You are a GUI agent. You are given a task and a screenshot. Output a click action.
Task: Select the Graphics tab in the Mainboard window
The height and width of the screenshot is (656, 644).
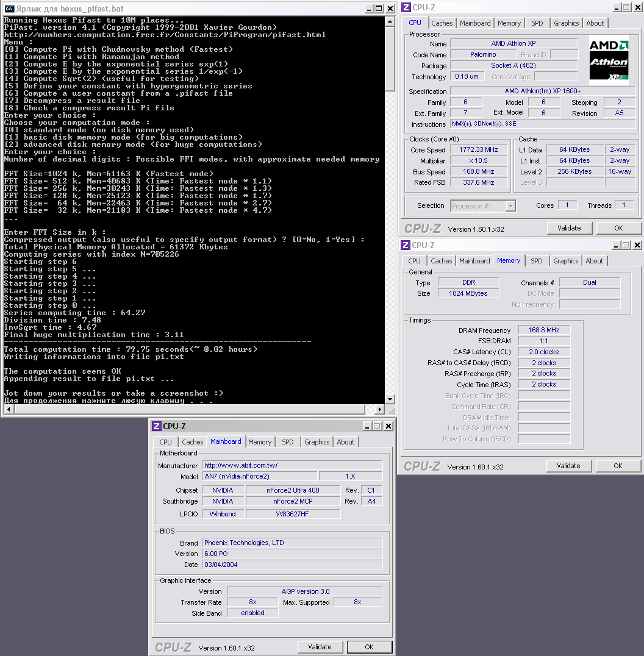pos(317,442)
